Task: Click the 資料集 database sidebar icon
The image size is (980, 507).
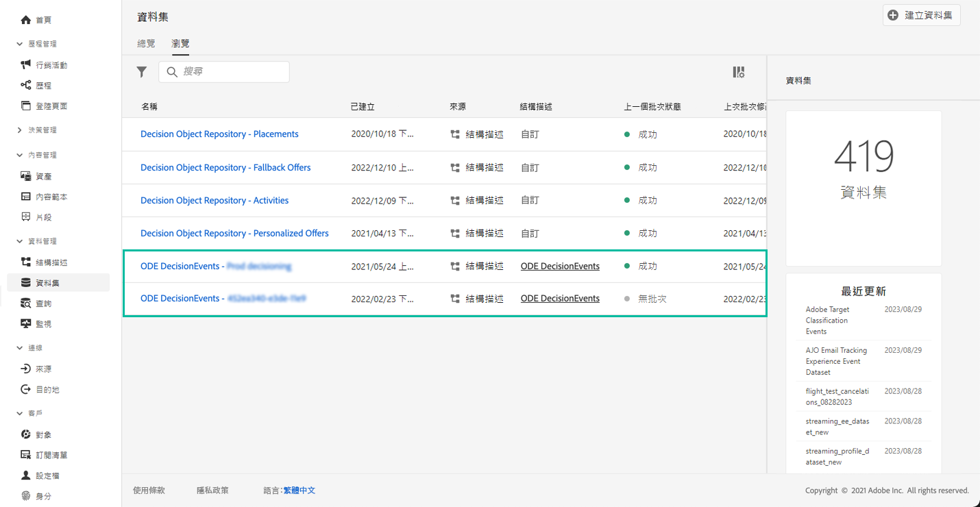Action: click(26, 283)
